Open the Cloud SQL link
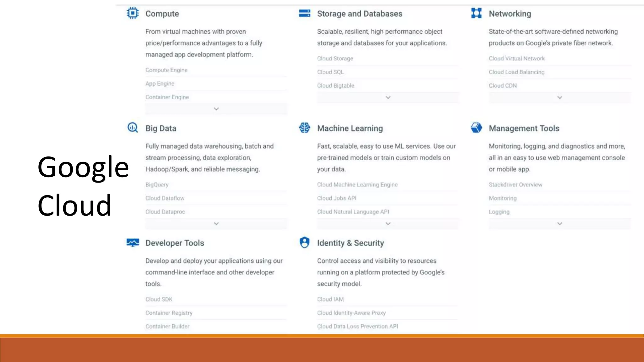The height and width of the screenshot is (362, 644). point(330,72)
